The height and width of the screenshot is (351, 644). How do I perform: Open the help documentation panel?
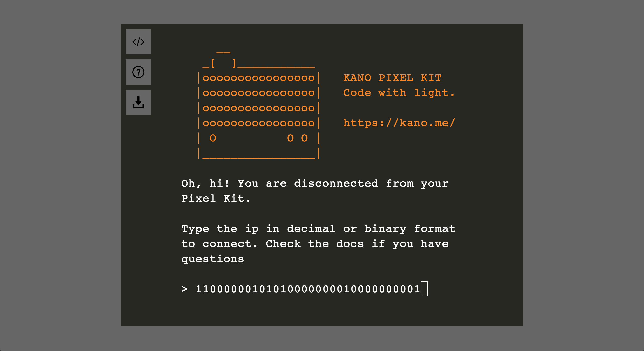(x=139, y=72)
